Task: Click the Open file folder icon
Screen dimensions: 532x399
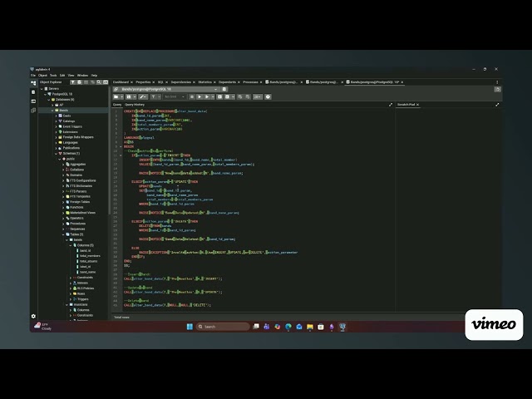Action: (x=117, y=96)
